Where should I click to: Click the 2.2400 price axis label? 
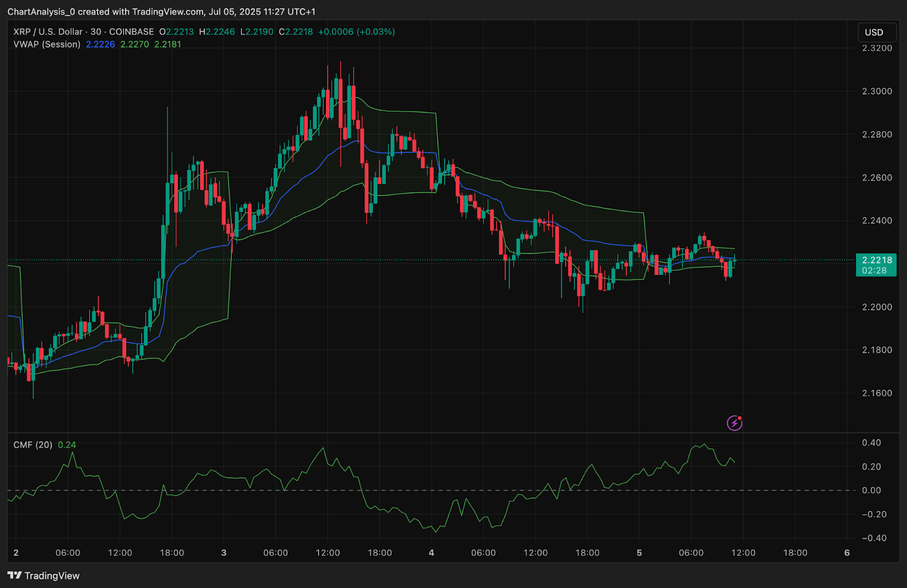(877, 220)
